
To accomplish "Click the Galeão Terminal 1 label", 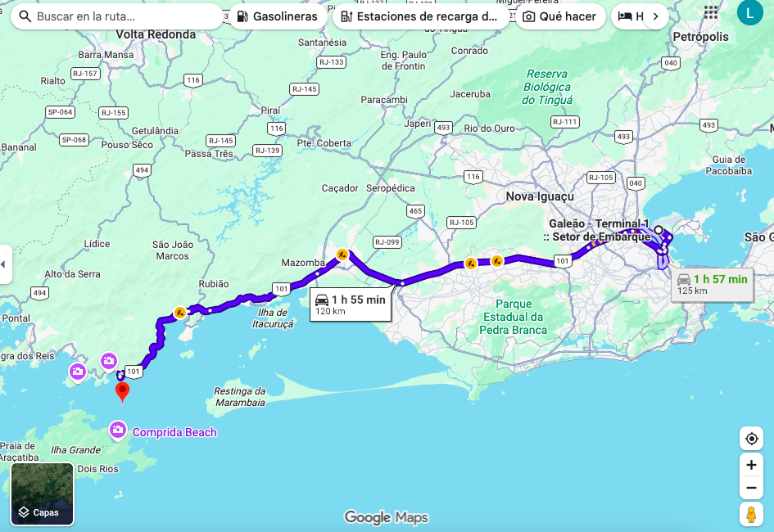I will (597, 230).
